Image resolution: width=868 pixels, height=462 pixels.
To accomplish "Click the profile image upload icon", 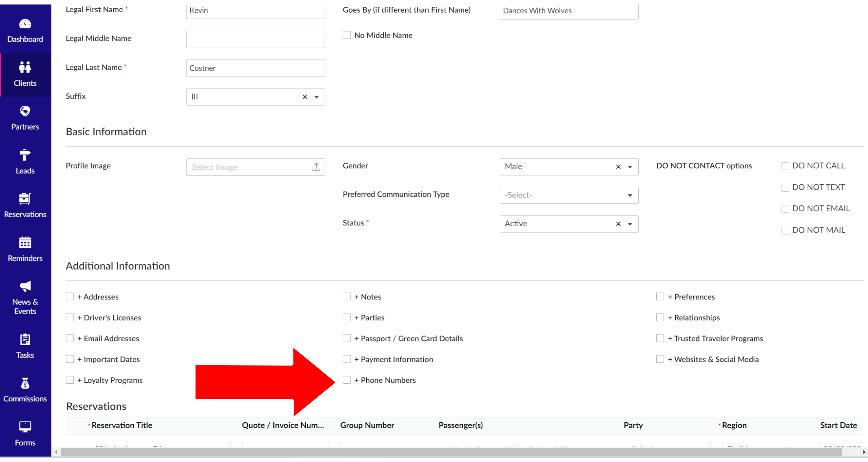I will pos(316,167).
